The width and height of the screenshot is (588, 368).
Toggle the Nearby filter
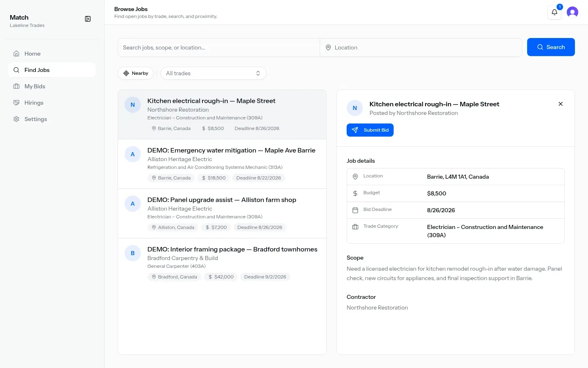tap(136, 73)
